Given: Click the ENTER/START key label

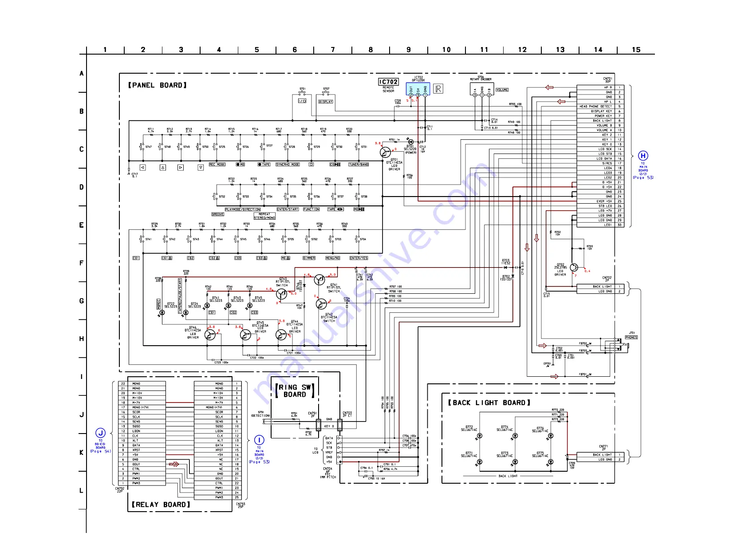Looking at the screenshot, I should (288, 209).
